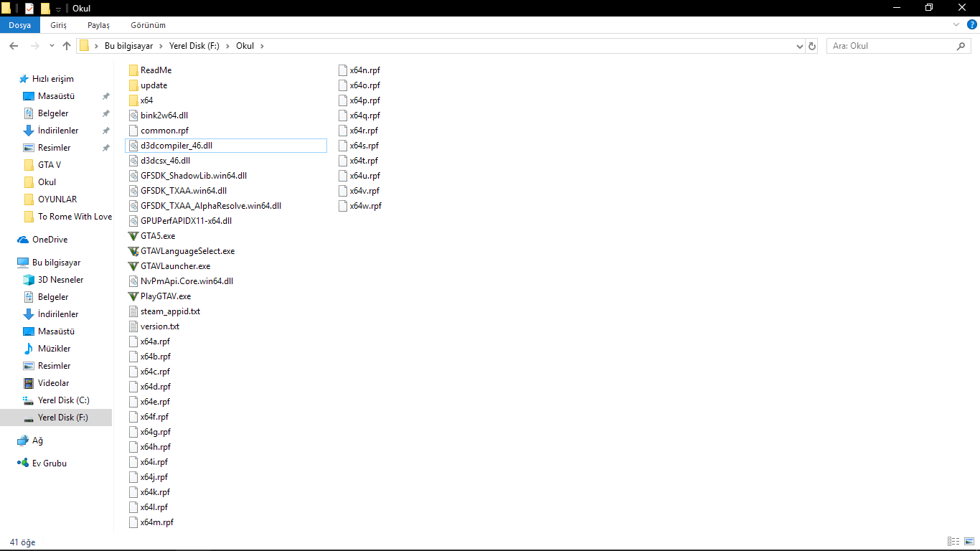980x551 pixels.
Task: Open the Dosya menu tab
Action: (x=19, y=25)
